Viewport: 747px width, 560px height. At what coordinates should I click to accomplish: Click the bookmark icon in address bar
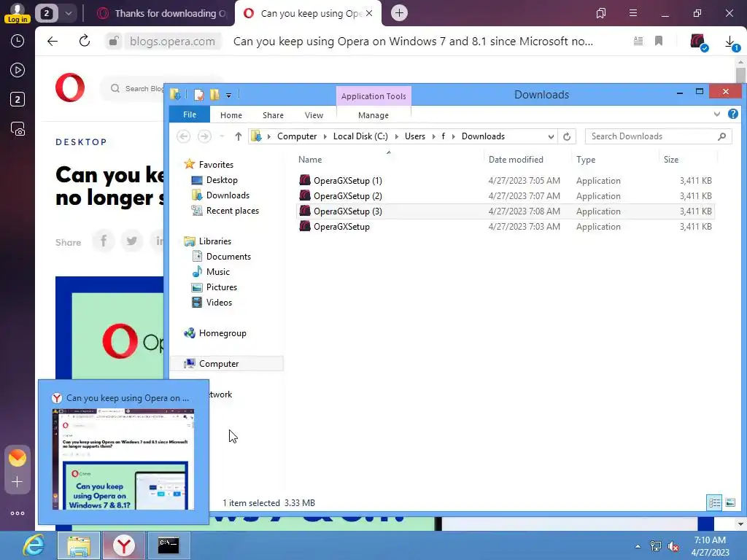(x=659, y=42)
